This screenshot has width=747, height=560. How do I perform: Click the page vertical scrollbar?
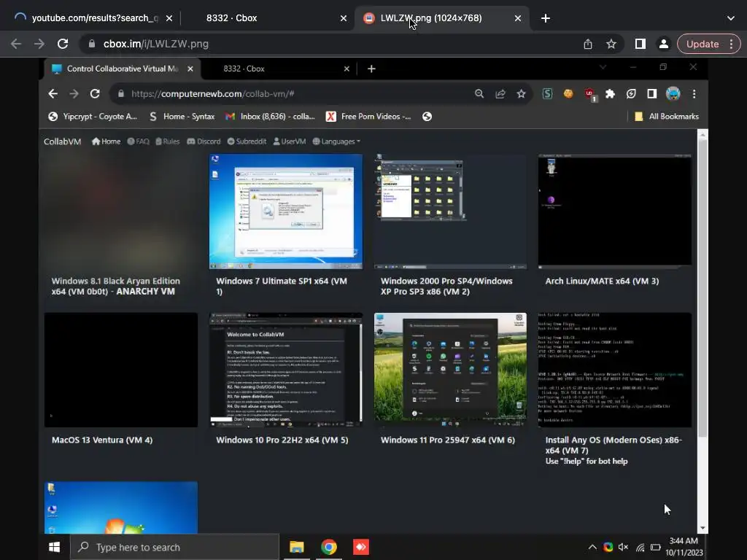tap(703, 289)
